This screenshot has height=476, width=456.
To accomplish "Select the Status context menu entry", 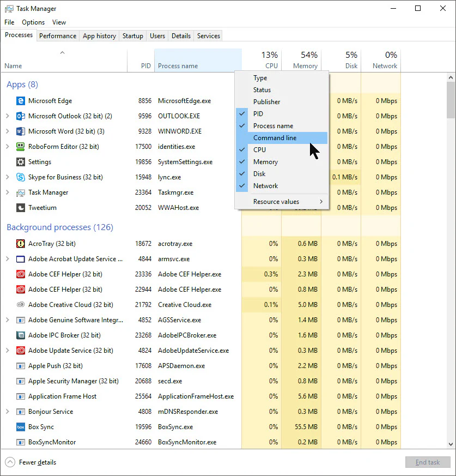I will click(x=282, y=90).
